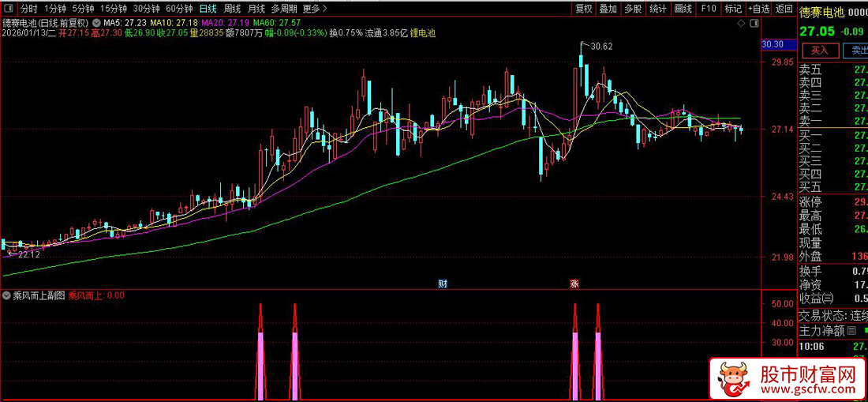This screenshot has height=402, width=868.
Task: Click the 涨停 limit-up row
Action: pos(832,201)
